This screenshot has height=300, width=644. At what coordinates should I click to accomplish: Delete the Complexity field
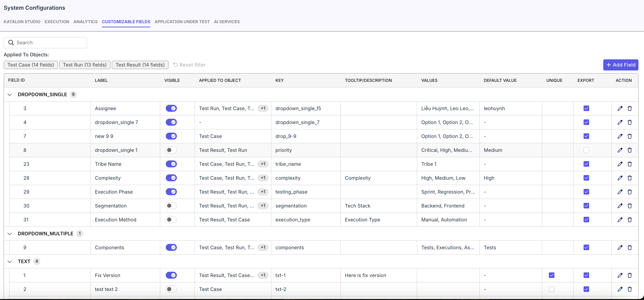coord(630,178)
